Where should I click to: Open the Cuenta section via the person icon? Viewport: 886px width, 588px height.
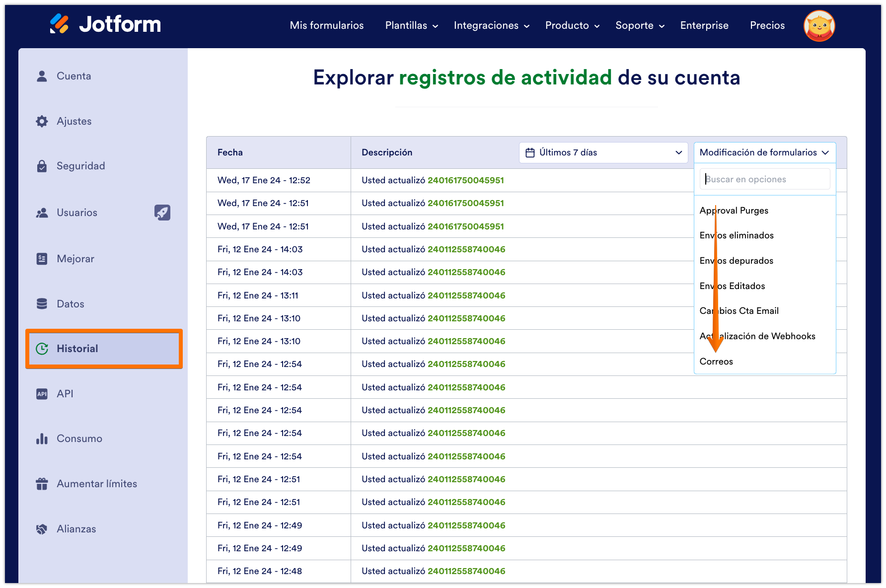click(x=42, y=75)
